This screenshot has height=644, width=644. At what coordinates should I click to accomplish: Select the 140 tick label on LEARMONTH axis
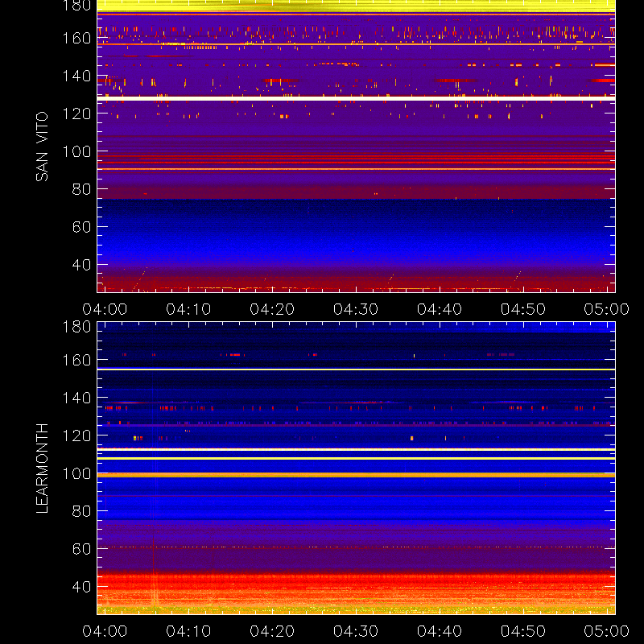[x=76, y=398]
